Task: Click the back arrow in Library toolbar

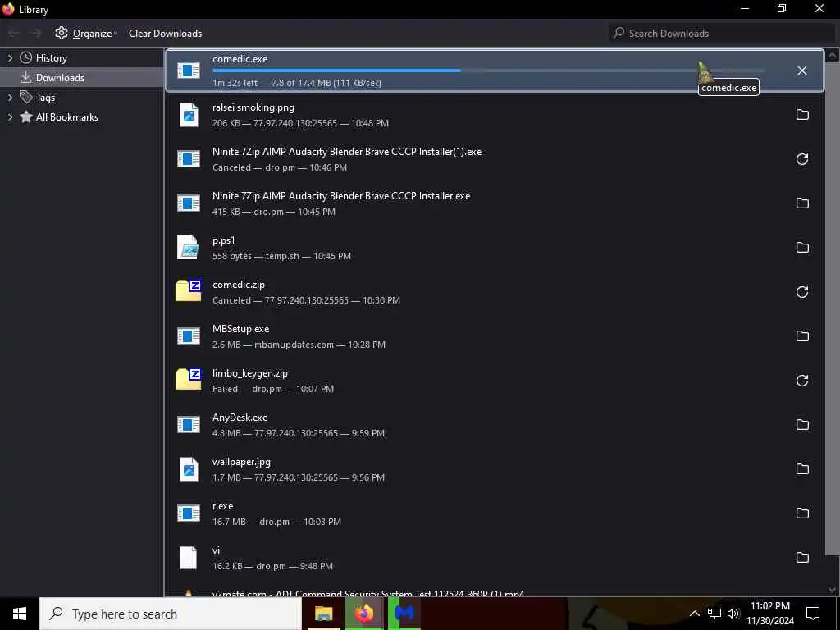Action: (x=14, y=33)
